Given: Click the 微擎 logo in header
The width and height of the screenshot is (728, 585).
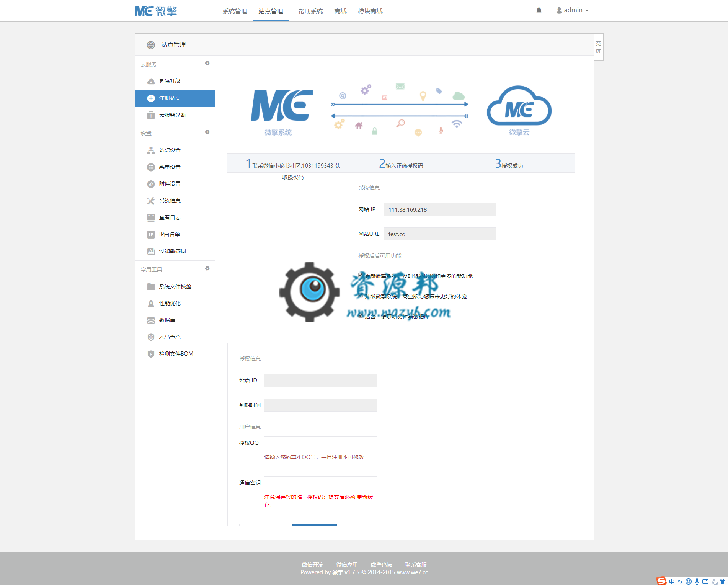Looking at the screenshot, I should pyautogui.click(x=156, y=11).
